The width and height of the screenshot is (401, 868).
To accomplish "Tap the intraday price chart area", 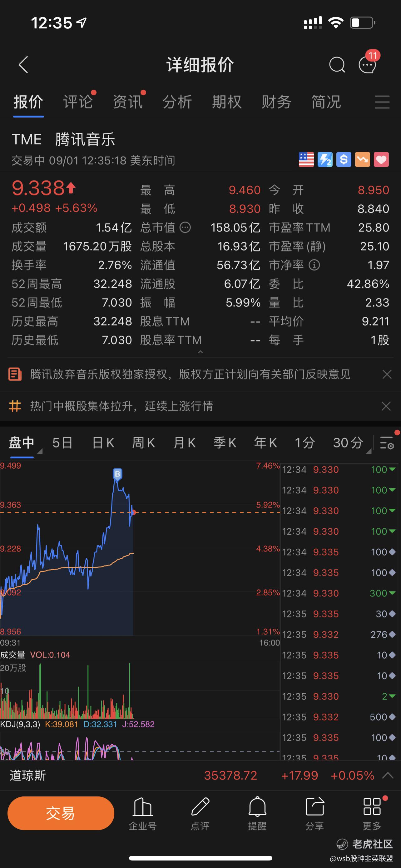I will pyautogui.click(x=140, y=548).
